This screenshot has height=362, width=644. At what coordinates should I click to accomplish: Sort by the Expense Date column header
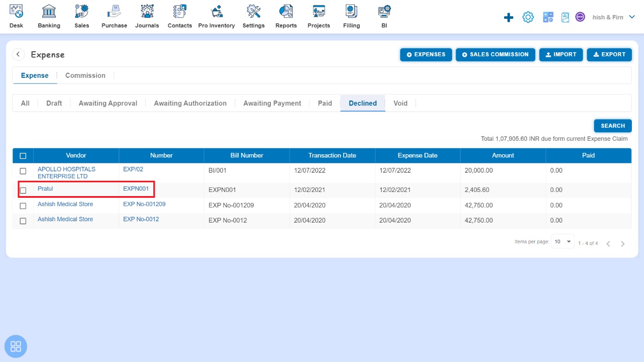coord(417,156)
